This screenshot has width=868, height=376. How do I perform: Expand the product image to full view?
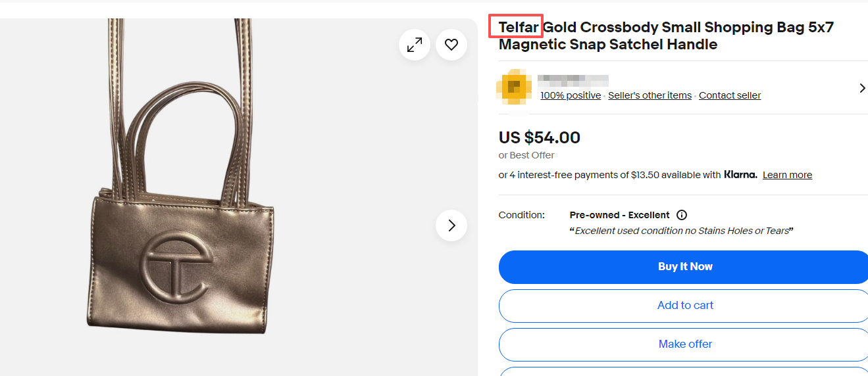(415, 45)
